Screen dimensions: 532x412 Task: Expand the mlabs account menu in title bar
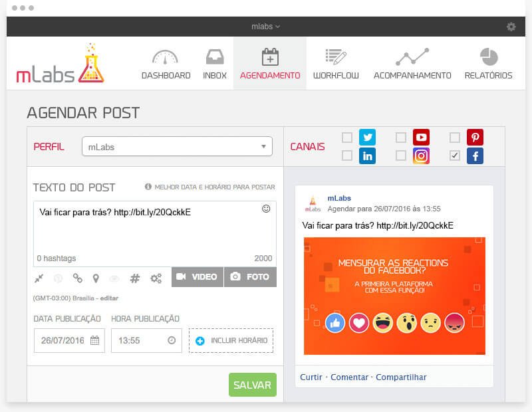[x=266, y=27]
